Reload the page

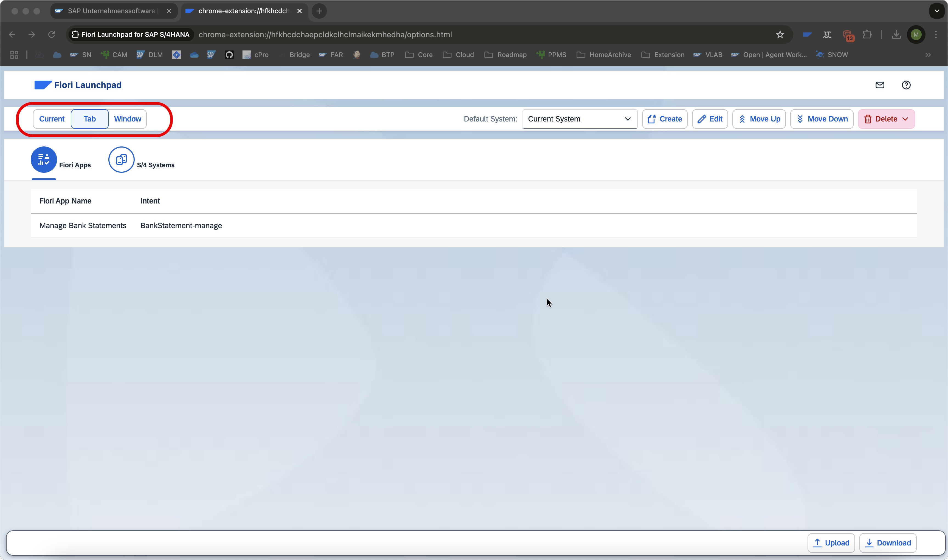pyautogui.click(x=52, y=35)
